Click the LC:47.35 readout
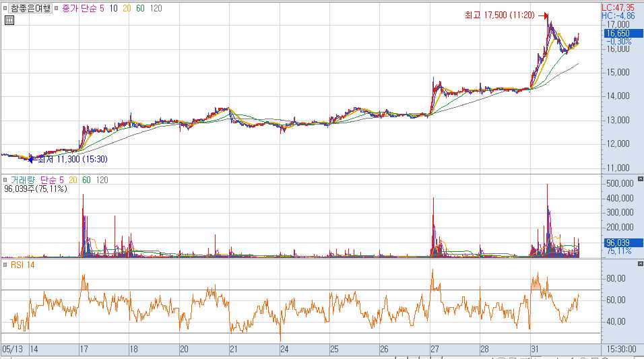 point(618,8)
